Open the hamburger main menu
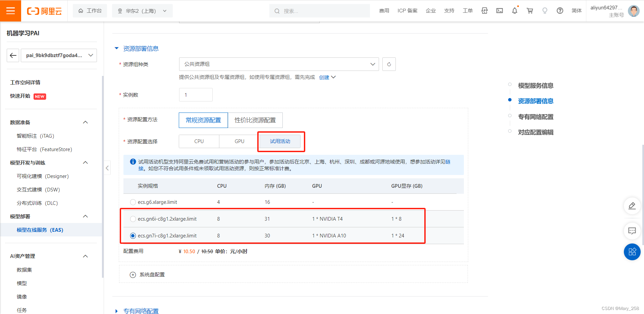 [x=10, y=11]
